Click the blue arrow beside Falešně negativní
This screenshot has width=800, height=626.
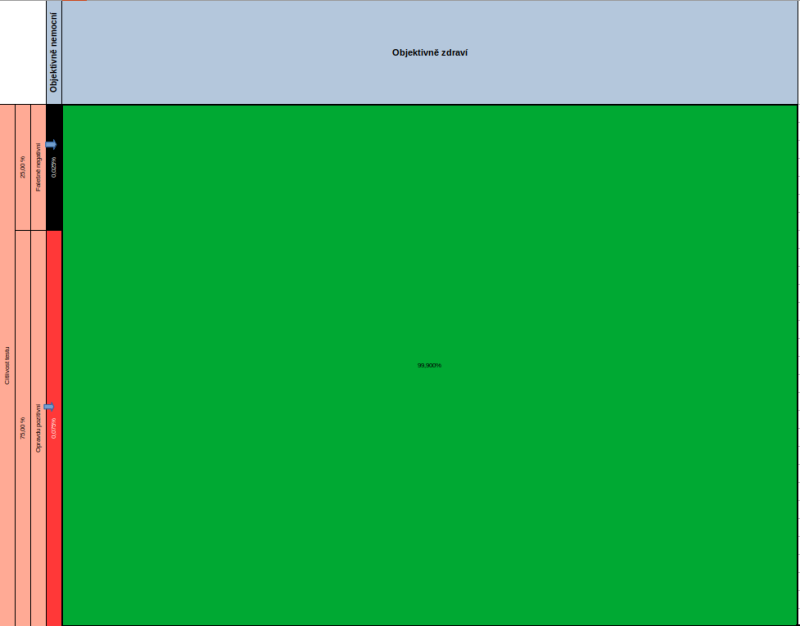pyautogui.click(x=51, y=145)
